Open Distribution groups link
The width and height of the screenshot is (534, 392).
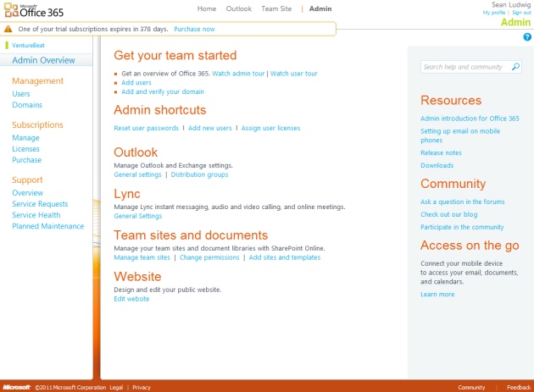pyautogui.click(x=199, y=174)
